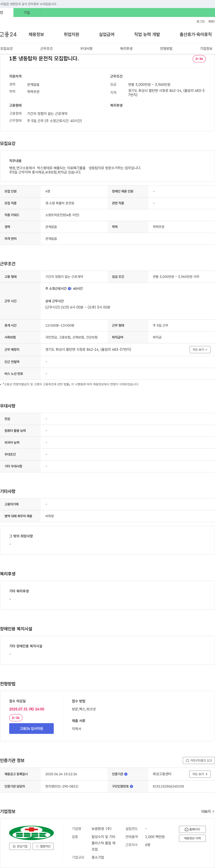Viewport: 215px width, 868px height.
Task: Click the D-36 badge under 접수 마감일
Action: click(x=15, y=718)
